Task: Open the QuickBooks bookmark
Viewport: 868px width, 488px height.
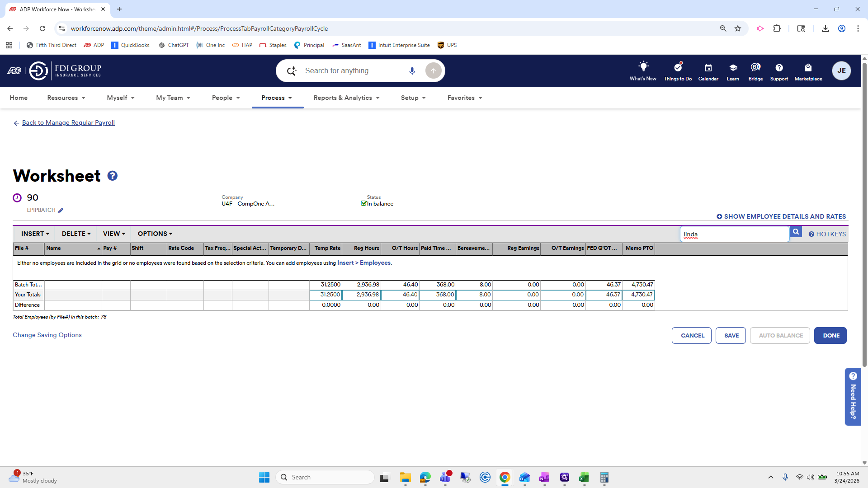Action: coord(130,45)
